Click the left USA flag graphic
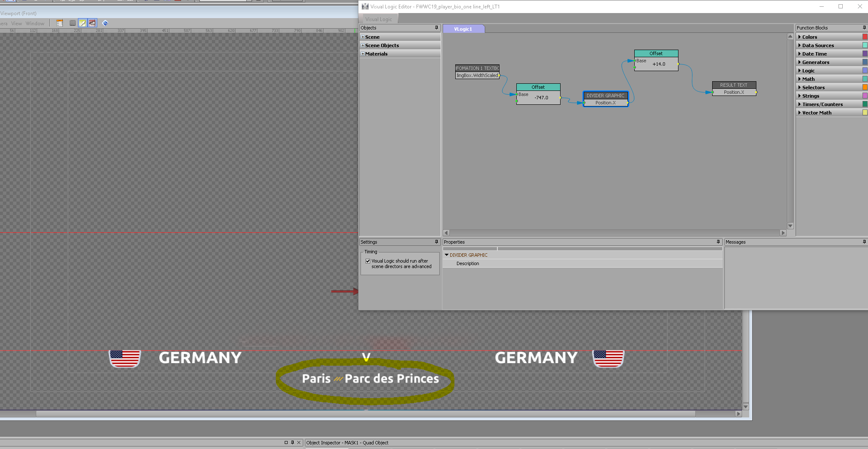868x449 pixels. (125, 359)
